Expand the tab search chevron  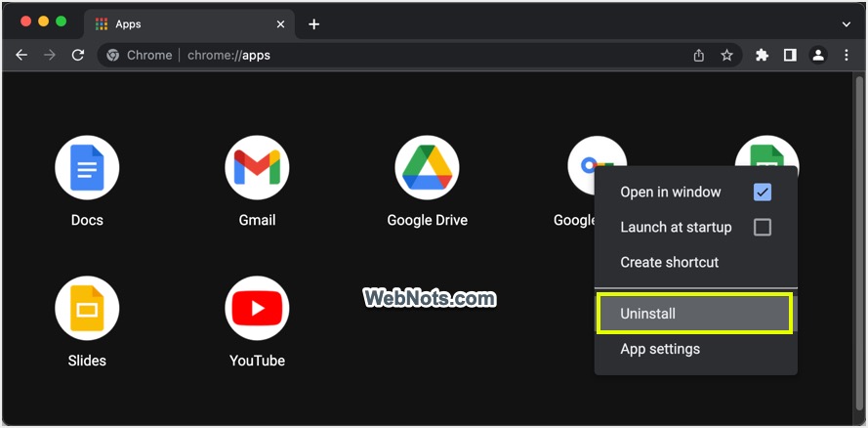[x=846, y=24]
